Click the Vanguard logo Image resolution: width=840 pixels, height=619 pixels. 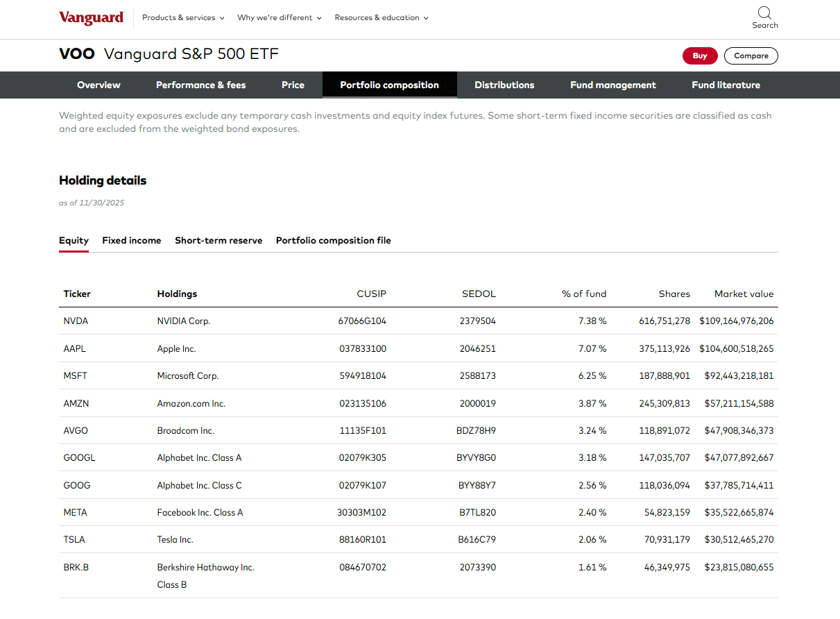click(91, 18)
